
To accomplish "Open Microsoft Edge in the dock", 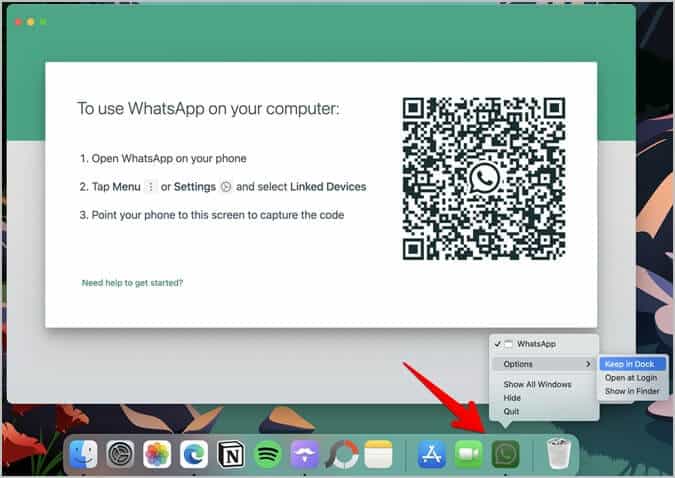I will point(194,454).
